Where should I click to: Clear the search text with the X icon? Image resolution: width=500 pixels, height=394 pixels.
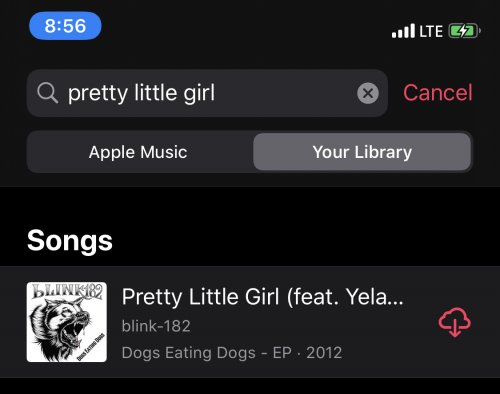point(368,93)
